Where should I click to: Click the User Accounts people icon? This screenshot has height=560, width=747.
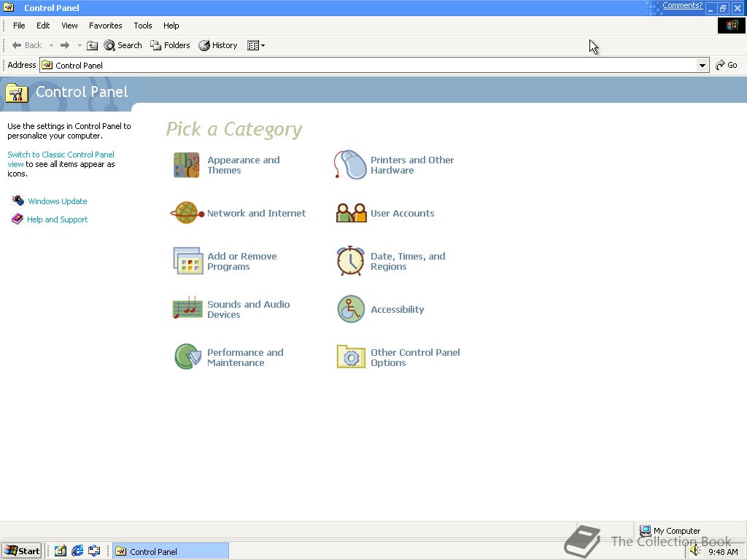tap(351, 213)
